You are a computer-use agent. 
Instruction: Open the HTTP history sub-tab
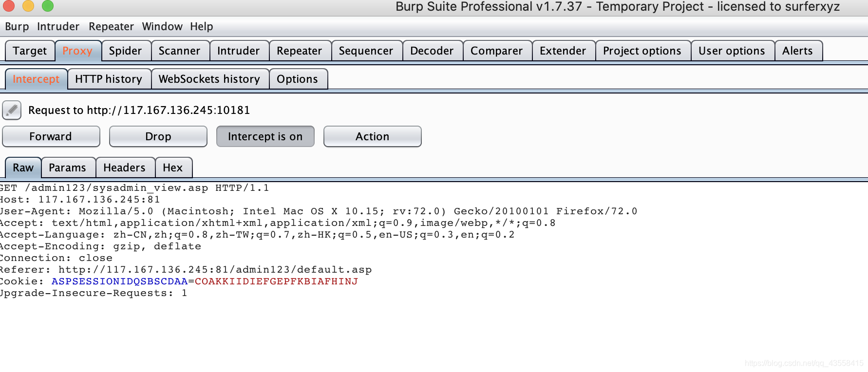click(109, 79)
